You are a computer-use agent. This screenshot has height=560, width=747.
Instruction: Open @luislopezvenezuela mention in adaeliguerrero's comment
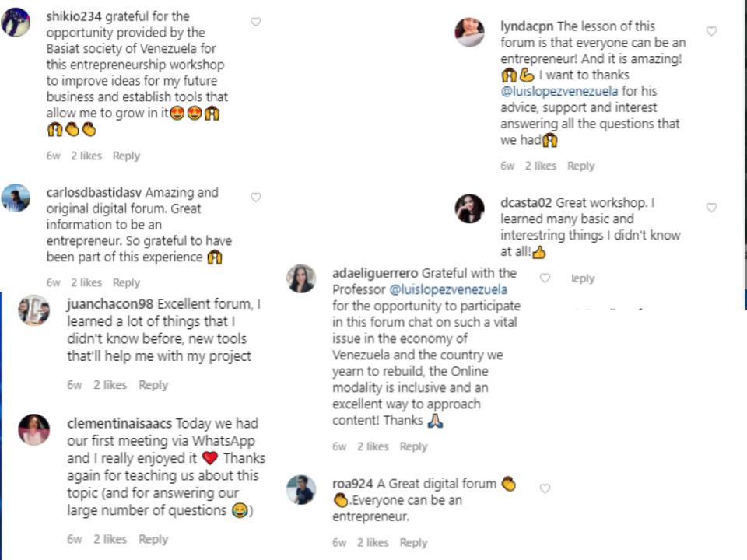(x=448, y=289)
